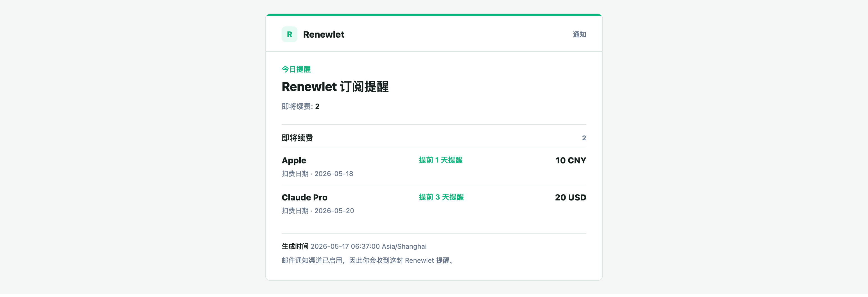Select the Apple subscription name
868x297 pixels.
point(294,161)
